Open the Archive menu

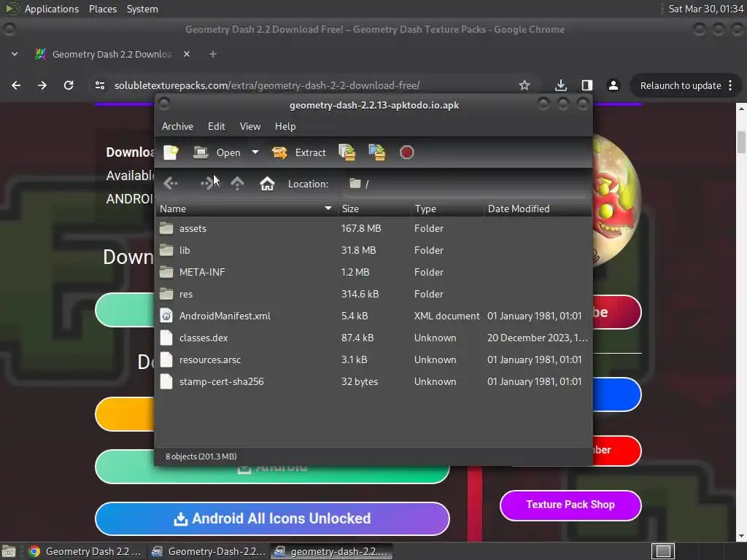(x=177, y=126)
